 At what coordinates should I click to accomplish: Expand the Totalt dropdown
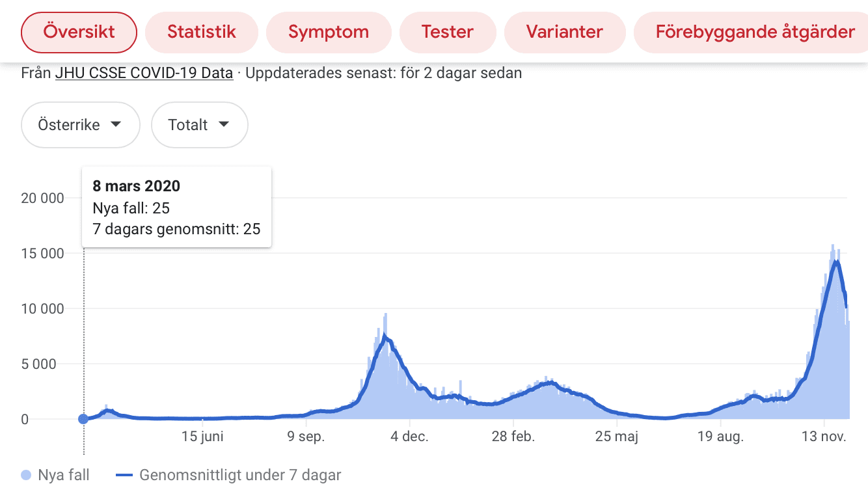coord(199,125)
